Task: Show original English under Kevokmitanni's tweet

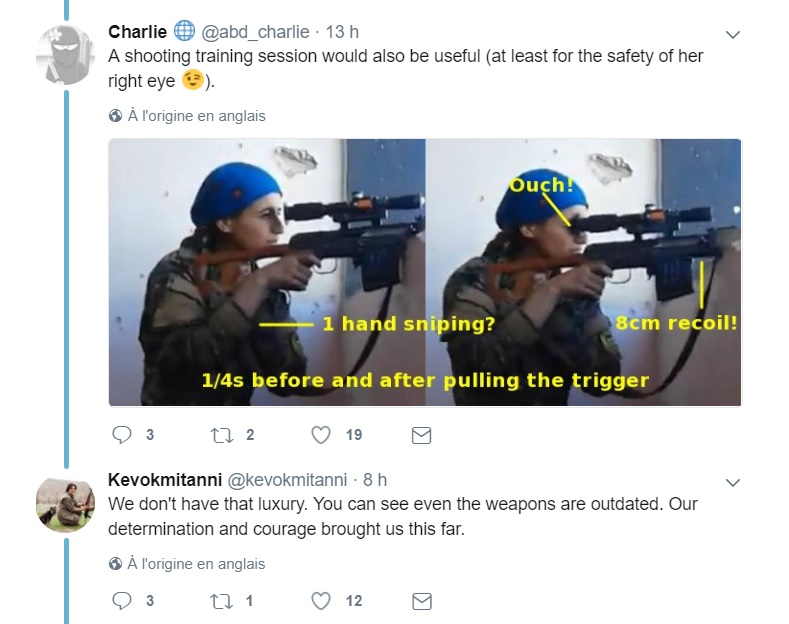Action: [x=196, y=564]
